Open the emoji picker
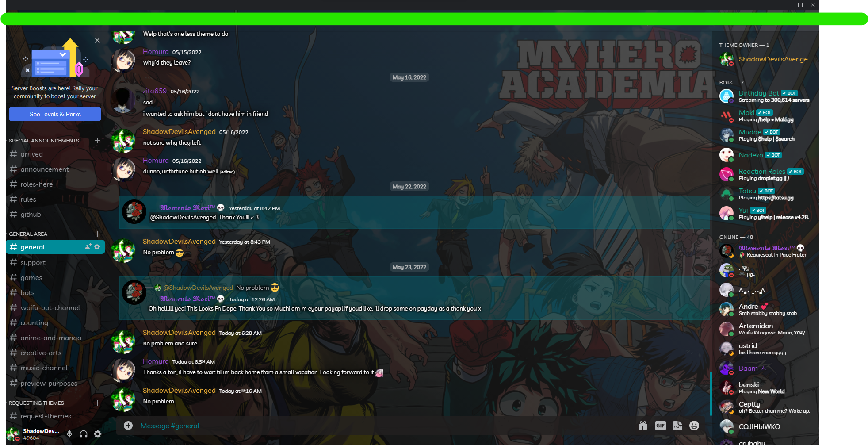The height and width of the screenshot is (445, 868). (694, 426)
